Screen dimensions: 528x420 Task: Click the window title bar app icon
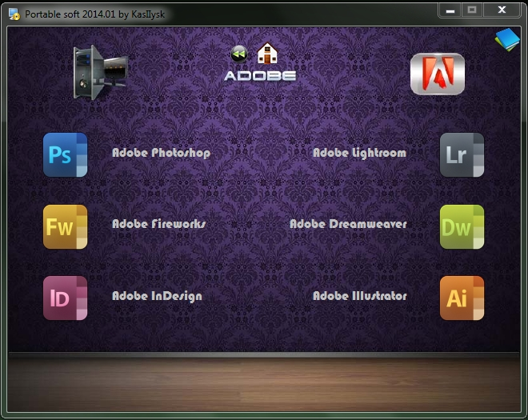(14, 14)
